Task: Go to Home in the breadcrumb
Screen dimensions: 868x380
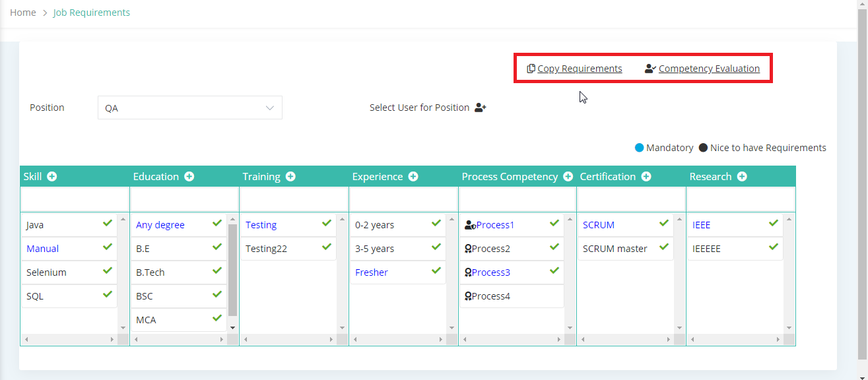Action: tap(23, 13)
